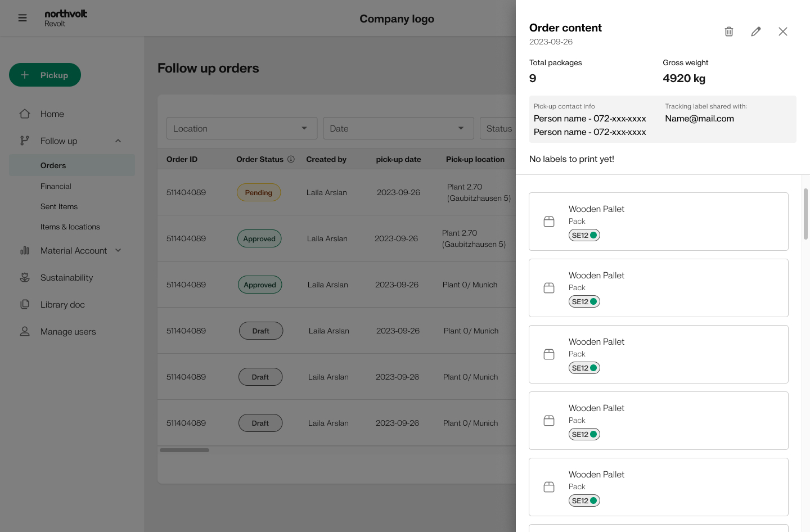Click the Name@mail.com tracking email

pos(699,119)
